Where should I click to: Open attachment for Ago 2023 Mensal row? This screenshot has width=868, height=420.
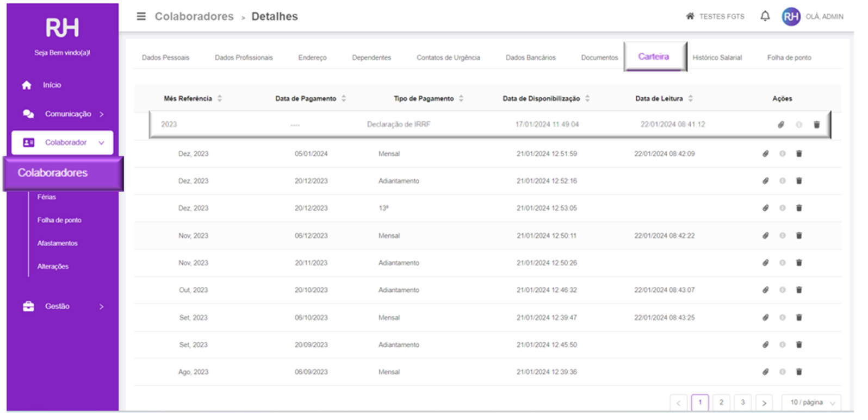765,372
